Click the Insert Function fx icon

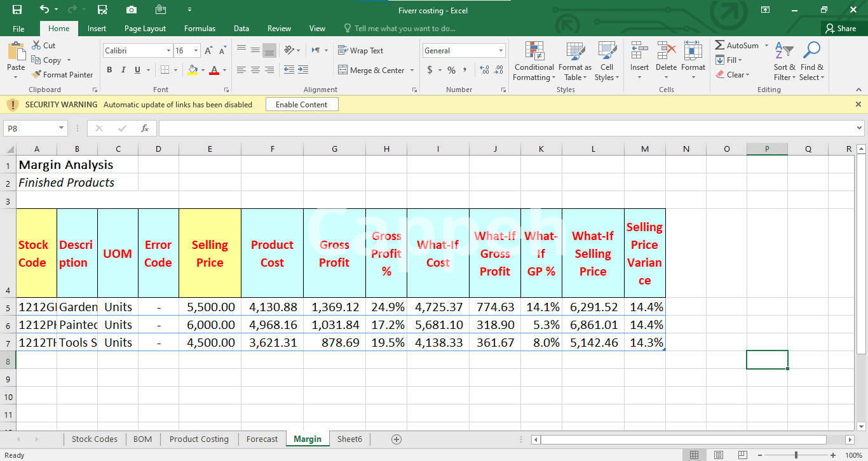tap(145, 128)
